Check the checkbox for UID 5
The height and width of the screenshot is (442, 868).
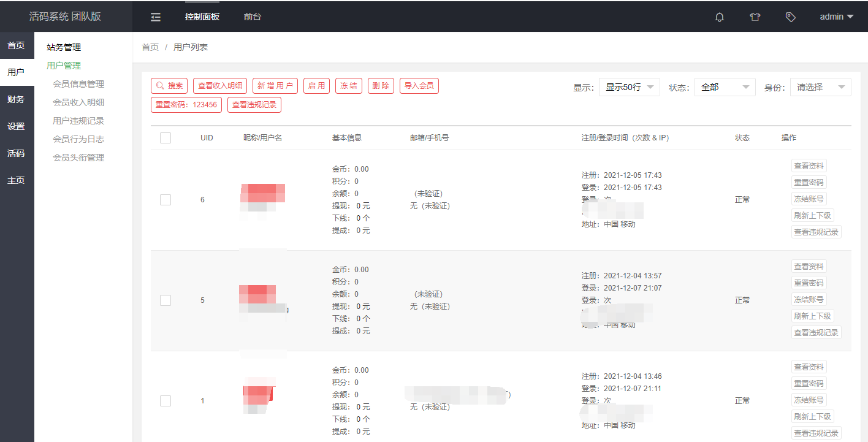[x=166, y=300]
